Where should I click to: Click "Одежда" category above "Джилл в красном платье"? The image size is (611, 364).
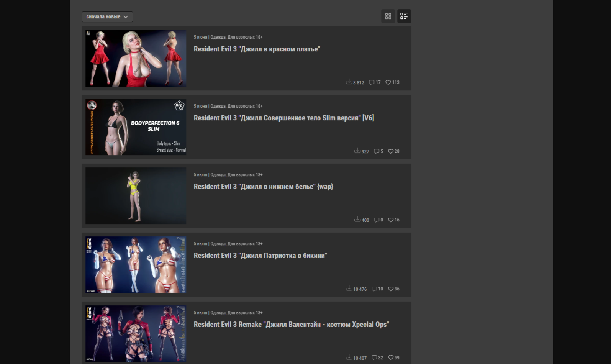(x=218, y=37)
